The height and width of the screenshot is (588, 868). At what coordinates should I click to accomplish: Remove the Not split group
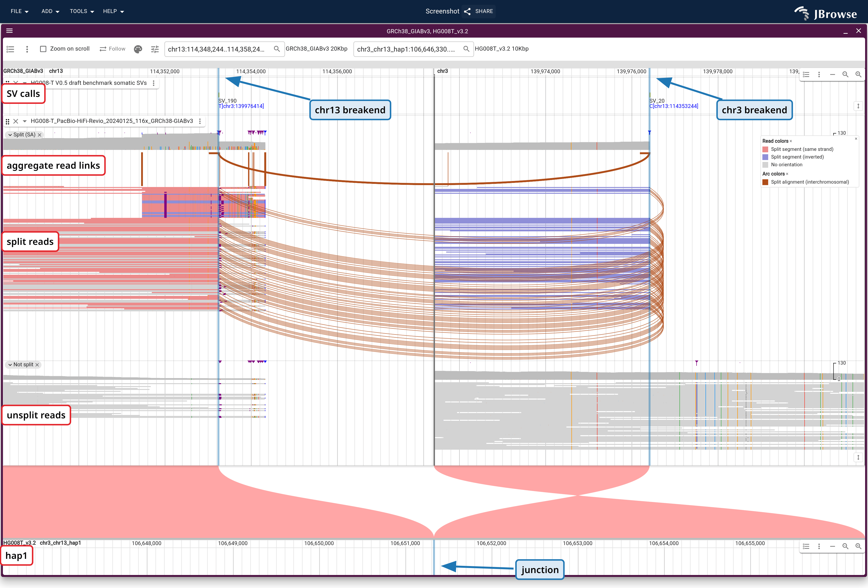[x=37, y=365]
